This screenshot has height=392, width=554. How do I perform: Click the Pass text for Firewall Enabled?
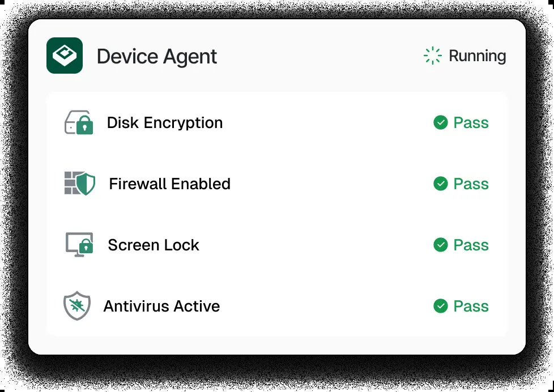471,184
